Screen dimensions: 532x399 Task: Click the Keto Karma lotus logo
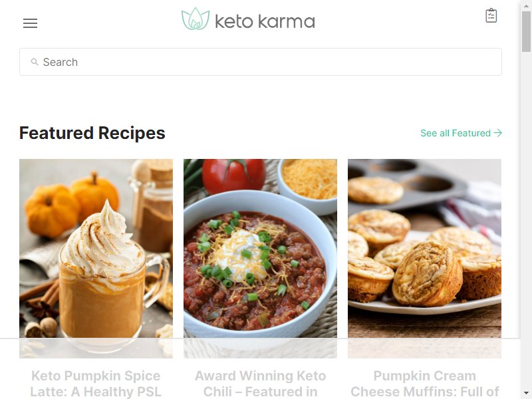[x=196, y=19]
